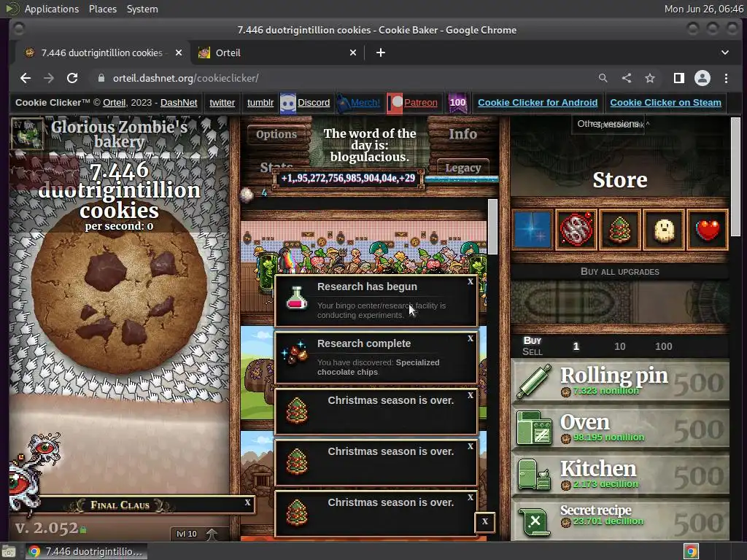Click the sugar lump icon
The image size is (747, 560).
(247, 195)
